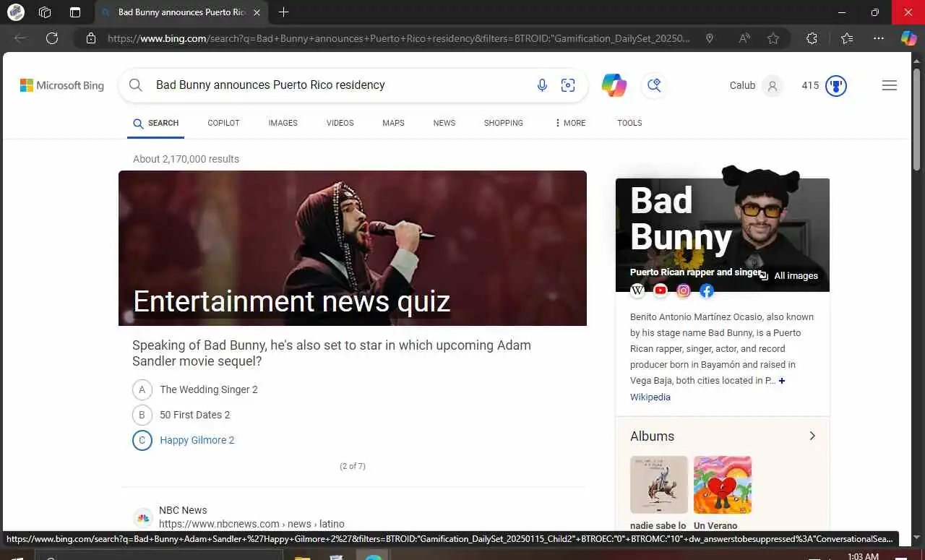Screen dimensions: 925x560
Task: Expand Albums section chevron arrow
Action: click(812, 436)
